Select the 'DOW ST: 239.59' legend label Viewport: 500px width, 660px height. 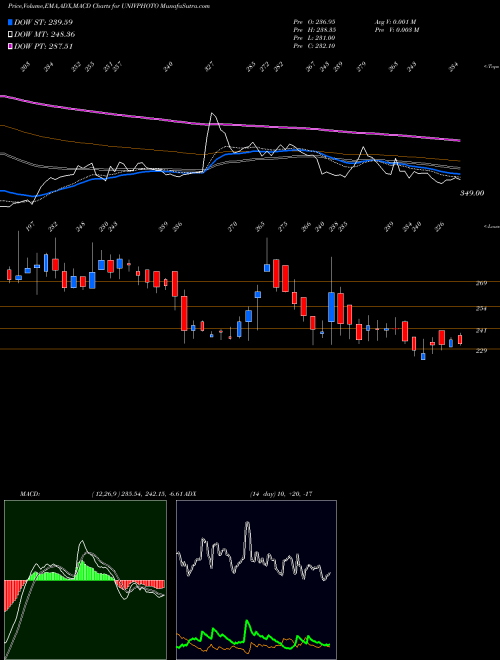coord(44,22)
